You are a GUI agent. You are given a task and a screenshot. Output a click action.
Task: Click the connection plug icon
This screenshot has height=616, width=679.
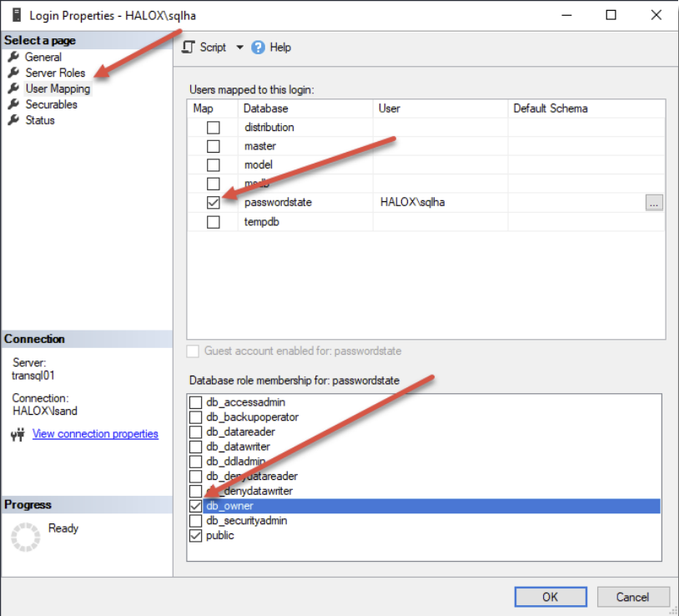tap(18, 435)
